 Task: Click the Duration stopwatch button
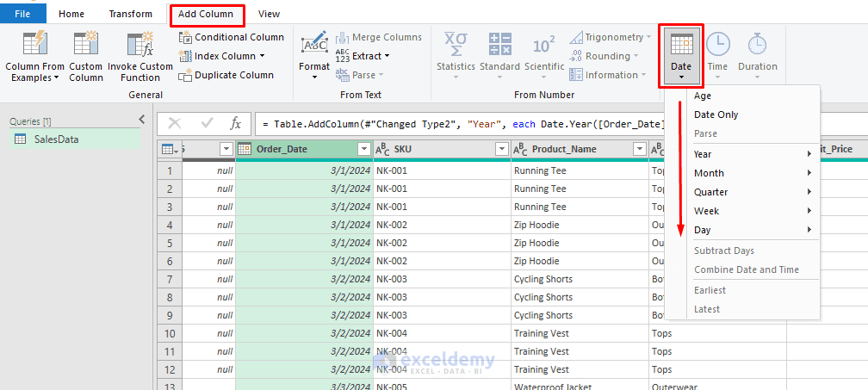[x=757, y=57]
